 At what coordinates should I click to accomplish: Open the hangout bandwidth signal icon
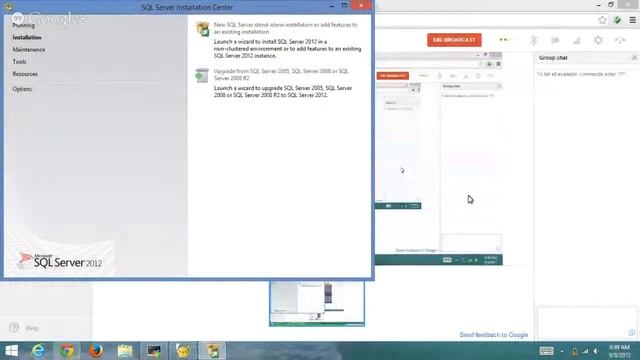point(577,40)
